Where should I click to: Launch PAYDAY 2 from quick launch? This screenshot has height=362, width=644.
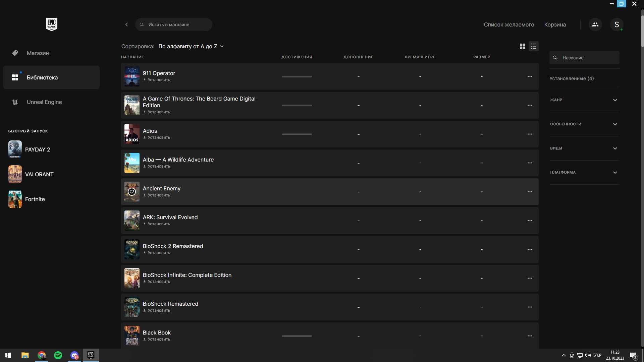[x=29, y=149]
